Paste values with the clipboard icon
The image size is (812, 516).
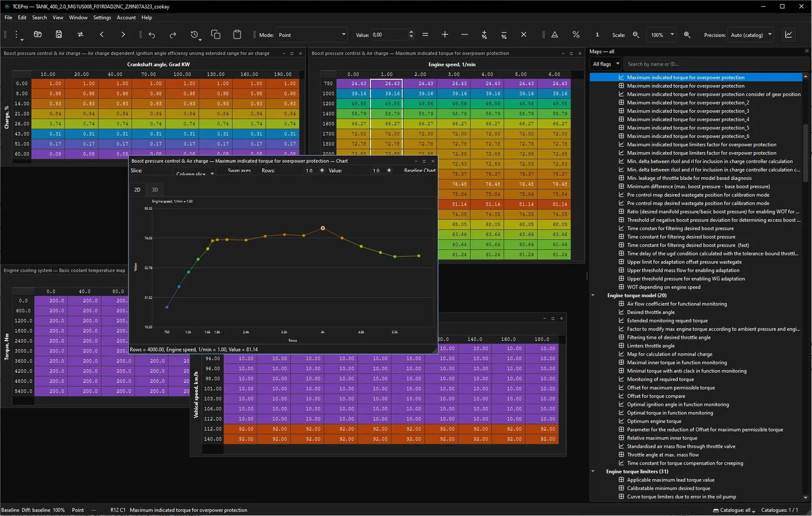tap(237, 35)
